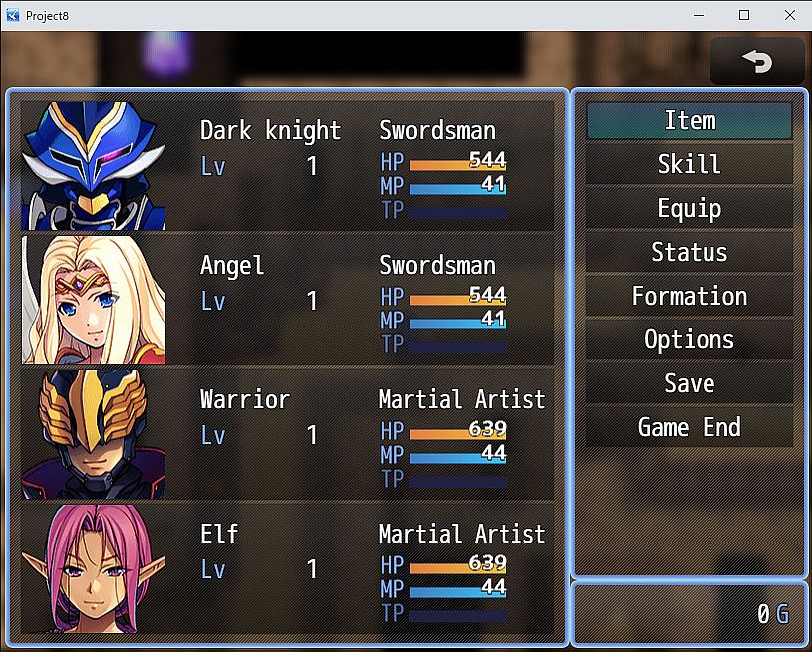Maximize the Project8 window
812x652 pixels.
pyautogui.click(x=744, y=15)
